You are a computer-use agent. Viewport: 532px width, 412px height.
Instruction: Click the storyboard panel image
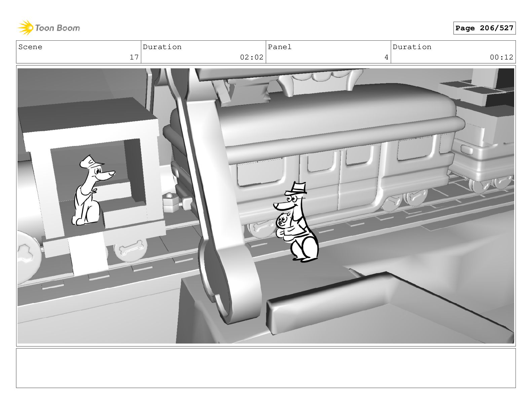click(x=266, y=206)
